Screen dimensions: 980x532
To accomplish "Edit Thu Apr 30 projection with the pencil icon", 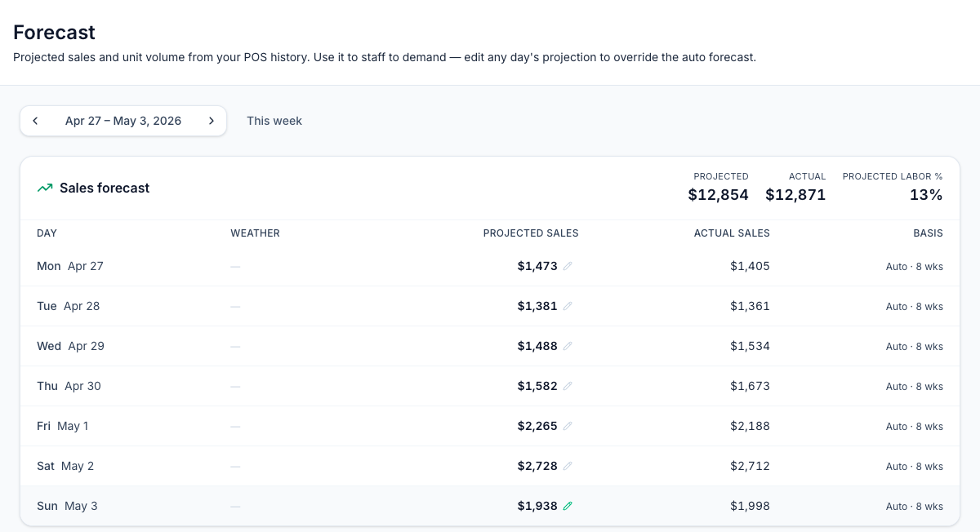I will click(x=568, y=386).
